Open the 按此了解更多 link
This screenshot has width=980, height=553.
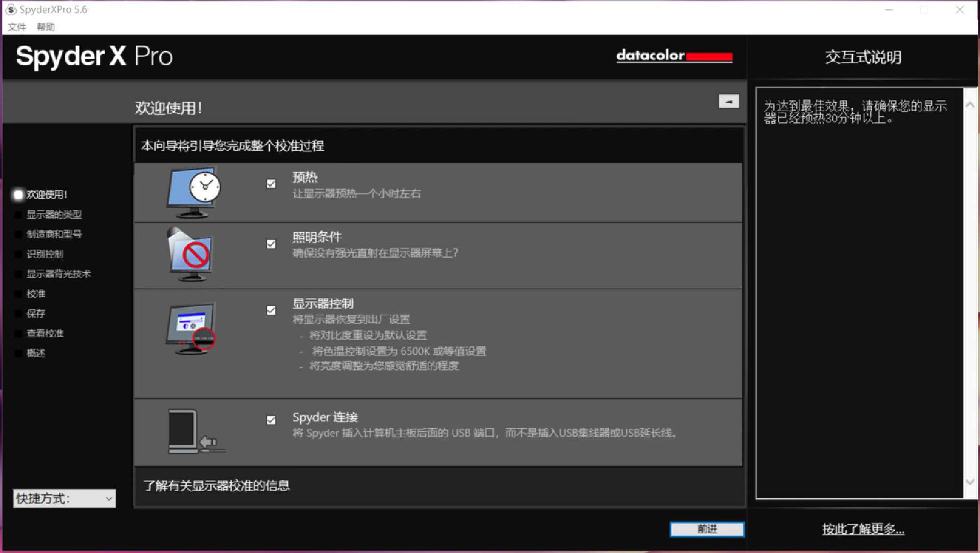tap(863, 529)
